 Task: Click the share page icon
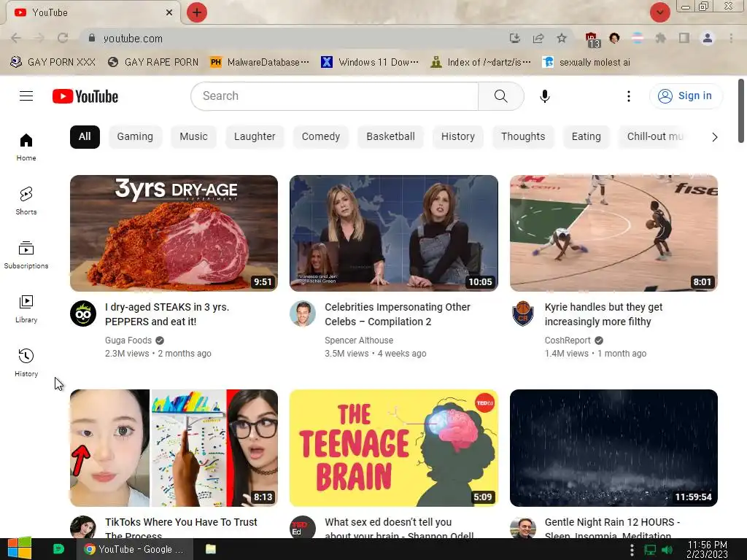click(538, 38)
